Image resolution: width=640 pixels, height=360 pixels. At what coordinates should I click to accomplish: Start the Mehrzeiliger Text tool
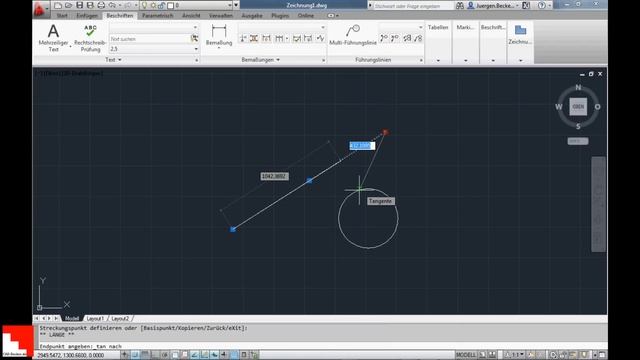[x=53, y=38]
